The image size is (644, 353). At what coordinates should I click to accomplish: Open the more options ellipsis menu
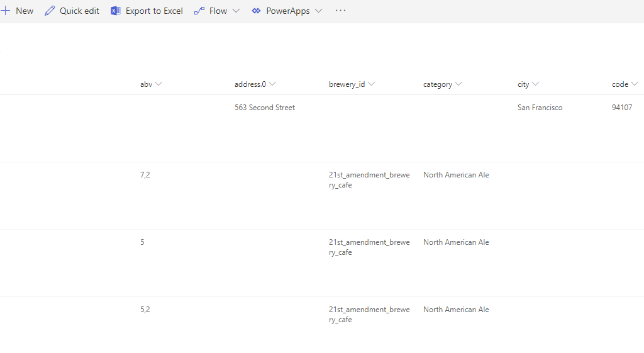point(340,11)
